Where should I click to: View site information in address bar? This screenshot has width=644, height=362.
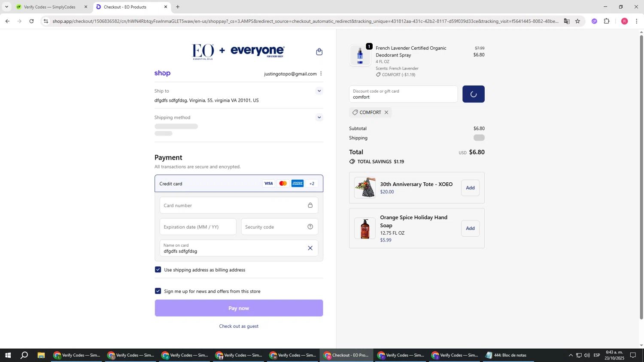(46, 21)
